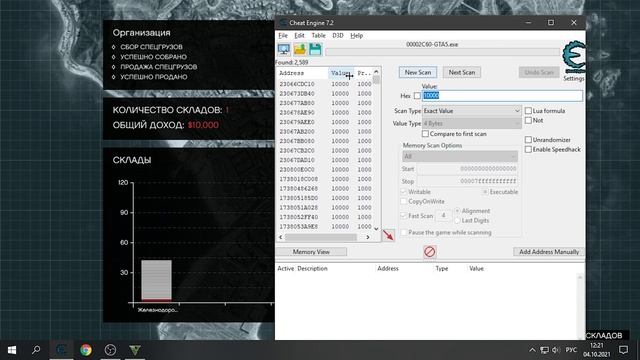Screen dimensions: 640x360
Task: Show hidden tray icons chevron
Action: [x=532, y=350]
